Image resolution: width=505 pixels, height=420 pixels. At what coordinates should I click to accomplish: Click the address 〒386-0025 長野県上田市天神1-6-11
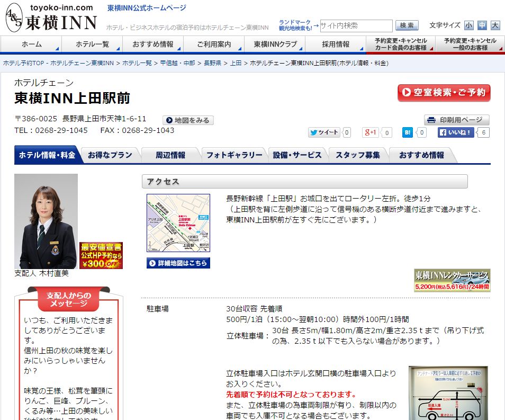[x=80, y=119]
